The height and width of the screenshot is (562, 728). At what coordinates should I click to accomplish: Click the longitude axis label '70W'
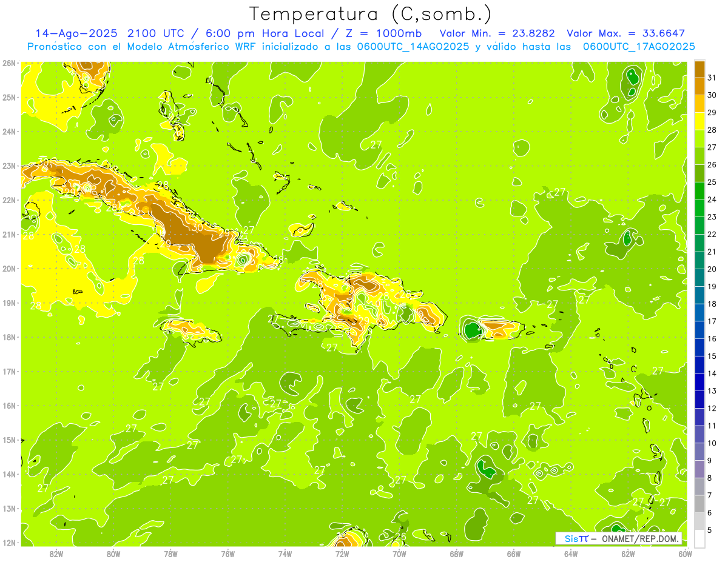399,554
